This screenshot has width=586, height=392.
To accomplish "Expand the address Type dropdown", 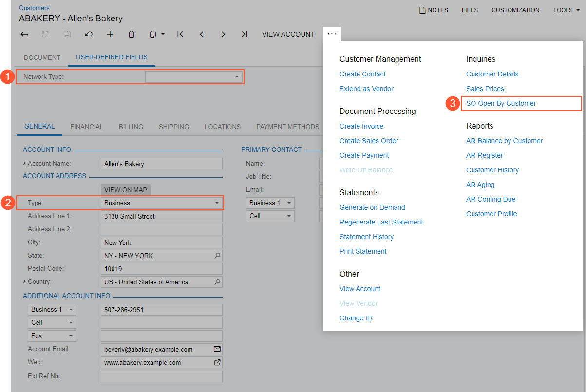I will coord(216,203).
